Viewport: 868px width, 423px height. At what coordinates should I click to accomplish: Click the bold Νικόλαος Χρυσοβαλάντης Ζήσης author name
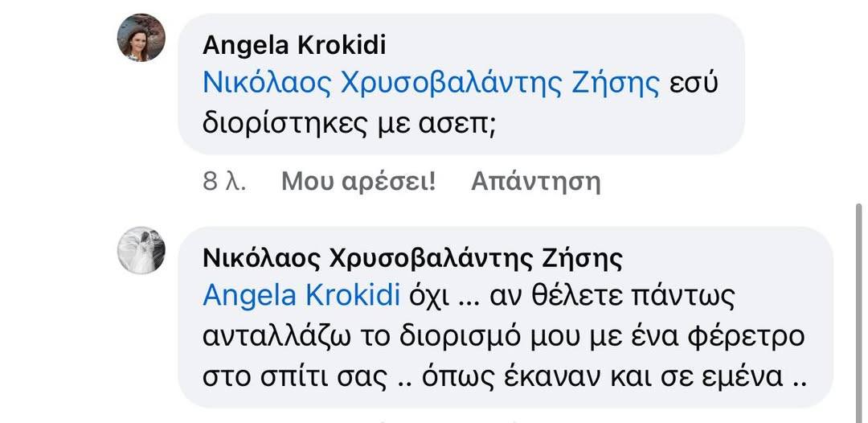412,258
